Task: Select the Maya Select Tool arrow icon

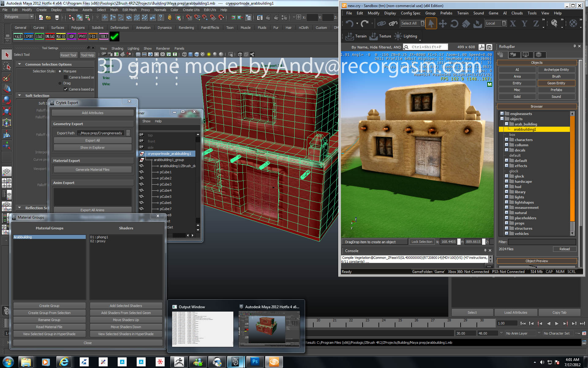Action: click(7, 55)
